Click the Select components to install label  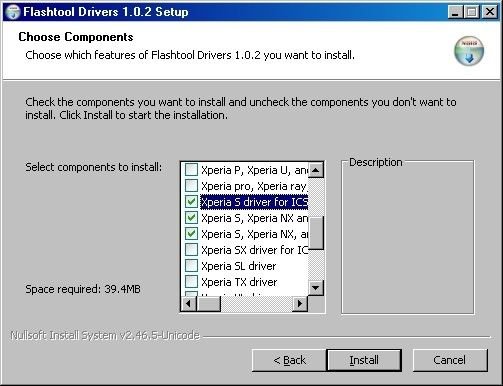pyautogui.click(x=94, y=167)
